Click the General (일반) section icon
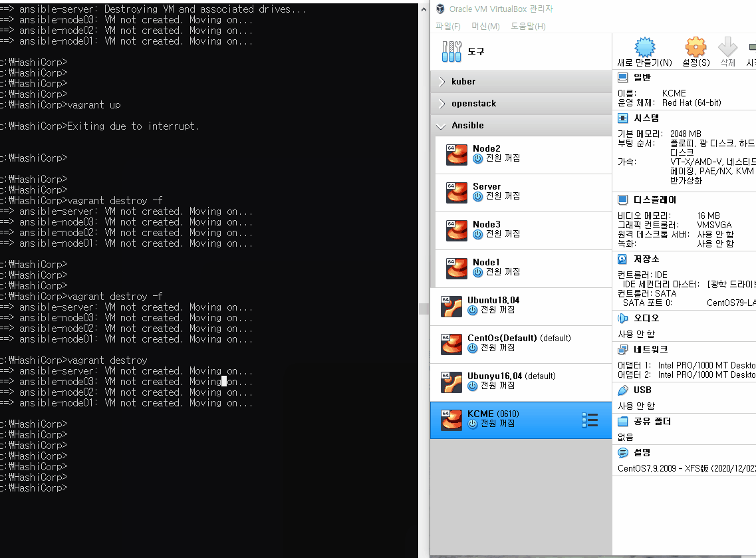The height and width of the screenshot is (558, 756). click(623, 77)
